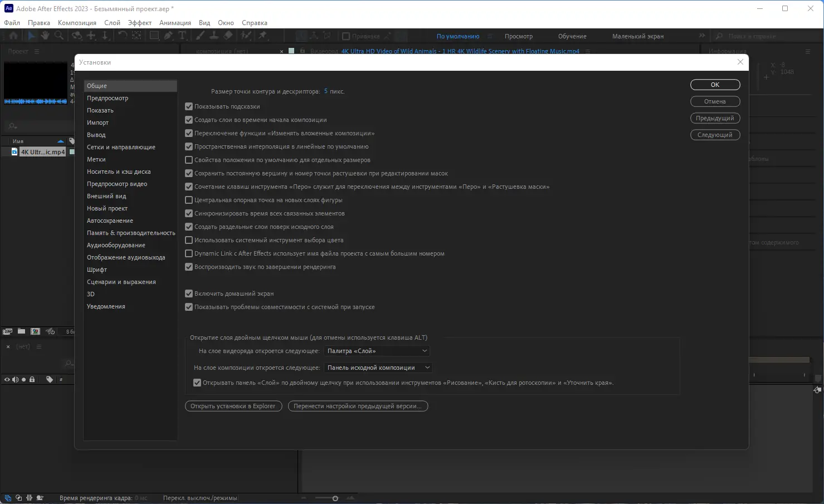Create a new composition from Project panel
This screenshot has width=824, height=504.
coord(35,331)
